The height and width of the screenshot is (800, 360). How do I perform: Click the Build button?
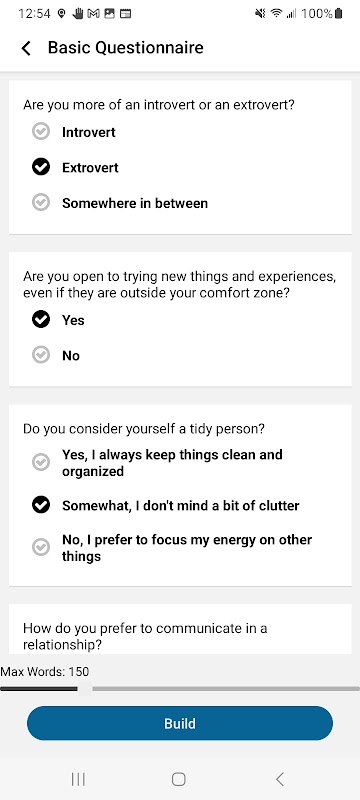[x=180, y=723]
